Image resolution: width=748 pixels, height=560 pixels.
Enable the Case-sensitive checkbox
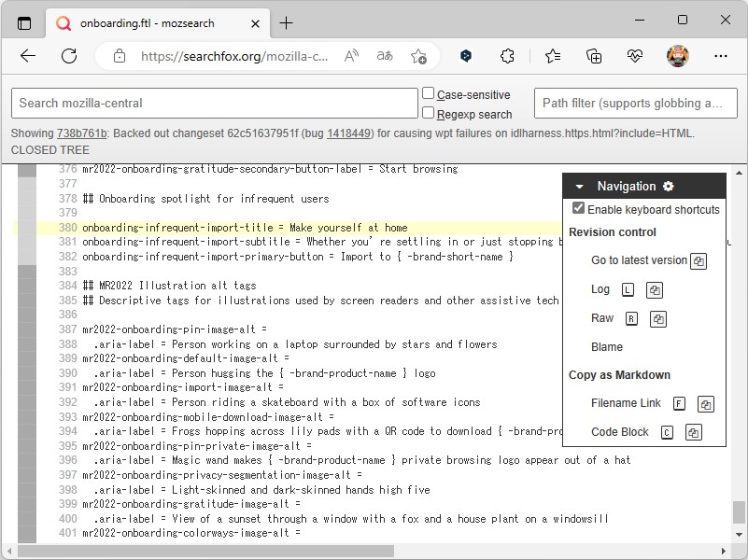pyautogui.click(x=429, y=93)
